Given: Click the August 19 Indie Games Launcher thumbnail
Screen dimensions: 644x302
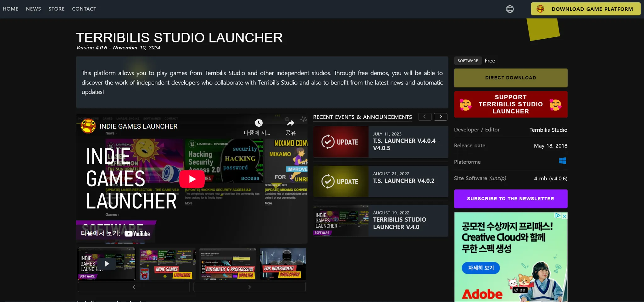Looking at the screenshot, I should tap(341, 221).
